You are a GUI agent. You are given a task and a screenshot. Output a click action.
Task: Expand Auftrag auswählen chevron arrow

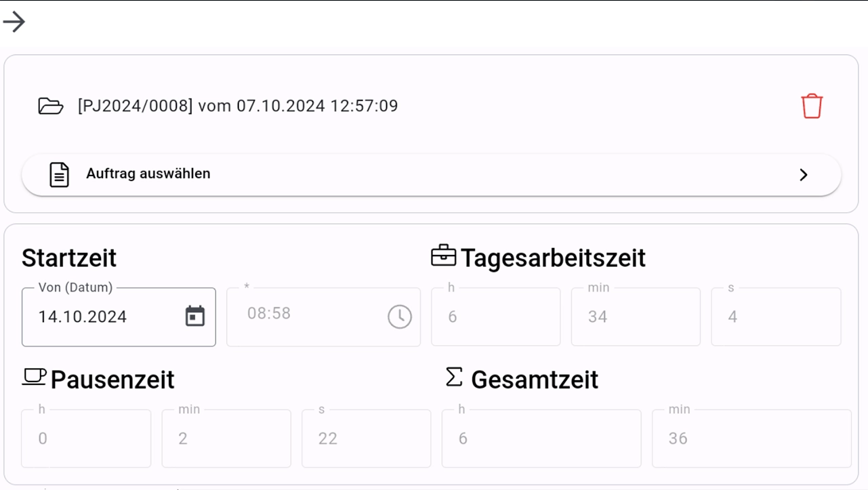(x=804, y=175)
